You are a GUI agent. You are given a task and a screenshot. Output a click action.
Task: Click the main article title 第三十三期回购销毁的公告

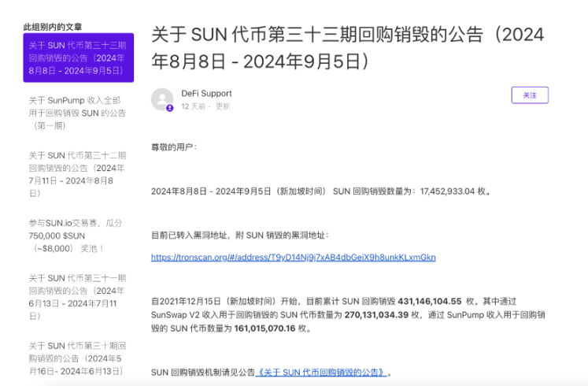[x=348, y=48]
